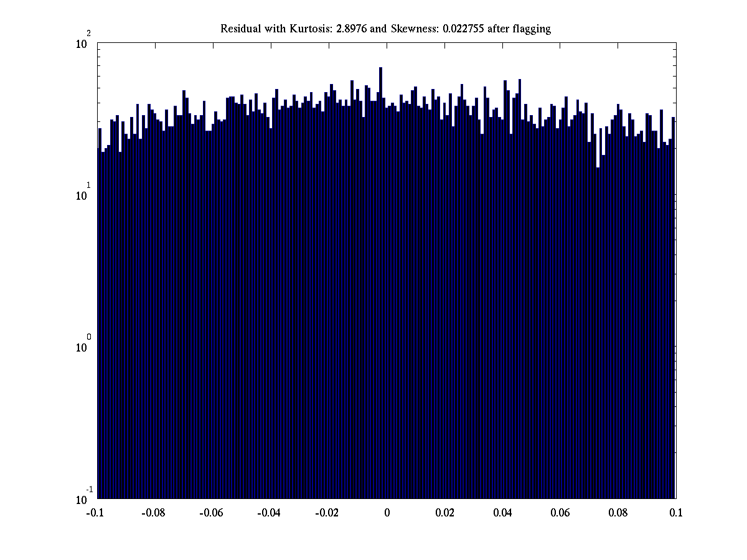The width and height of the screenshot is (747, 560).
Task: Click the rightmost x-axis label 0.1
Action: tap(676, 513)
